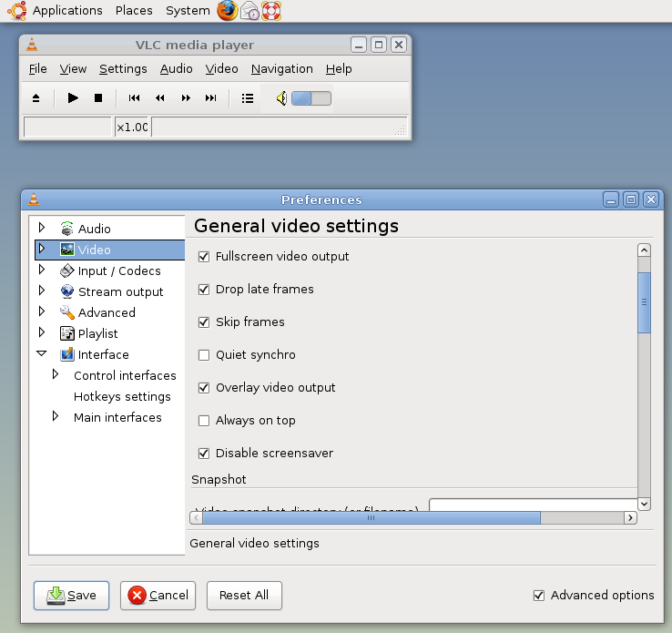This screenshot has width=672, height=633.
Task: Stop playback with the stop button
Action: 98,98
